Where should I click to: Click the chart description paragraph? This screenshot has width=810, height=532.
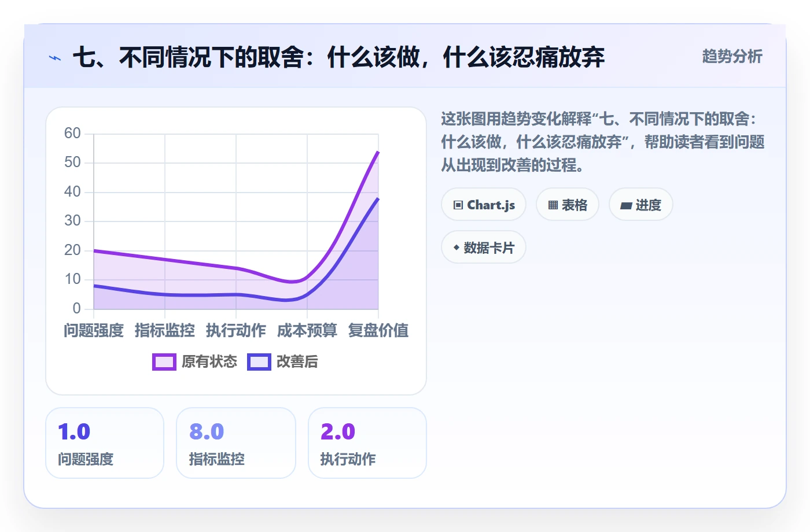(x=603, y=142)
